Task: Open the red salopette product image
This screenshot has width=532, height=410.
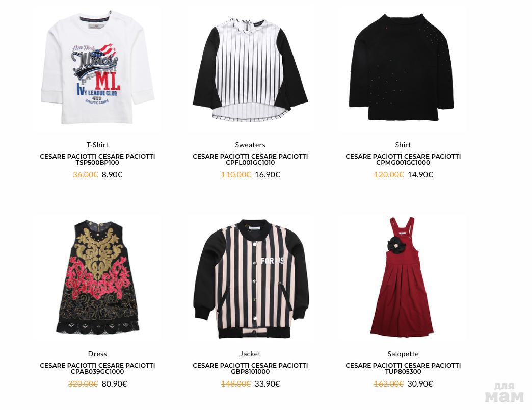Action: (x=402, y=277)
